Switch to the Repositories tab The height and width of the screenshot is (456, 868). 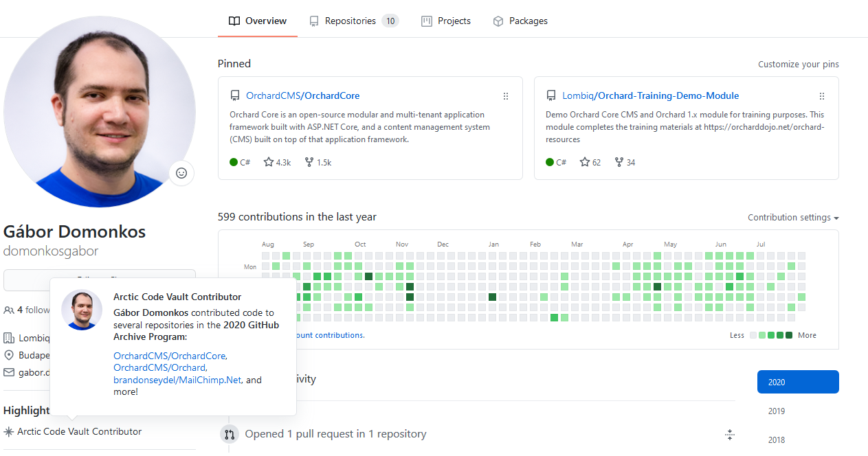pos(353,21)
